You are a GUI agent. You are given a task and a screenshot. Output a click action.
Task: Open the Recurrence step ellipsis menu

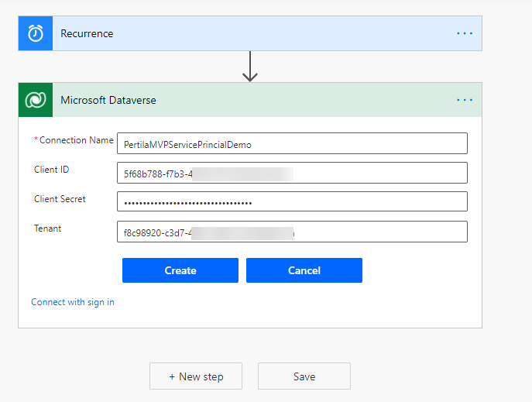pyautogui.click(x=464, y=33)
